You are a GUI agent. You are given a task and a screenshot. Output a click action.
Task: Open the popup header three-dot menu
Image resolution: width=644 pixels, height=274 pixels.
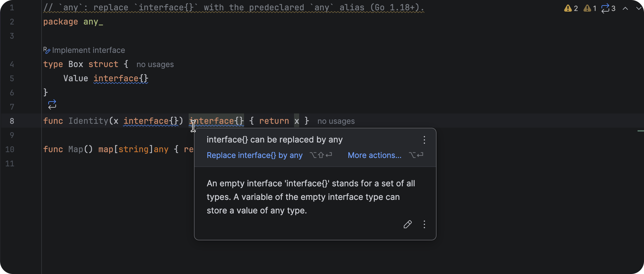pyautogui.click(x=424, y=140)
